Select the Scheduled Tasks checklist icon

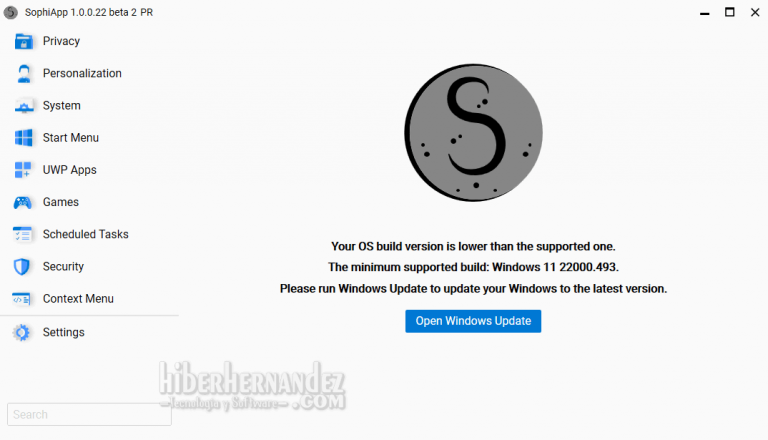click(x=23, y=234)
